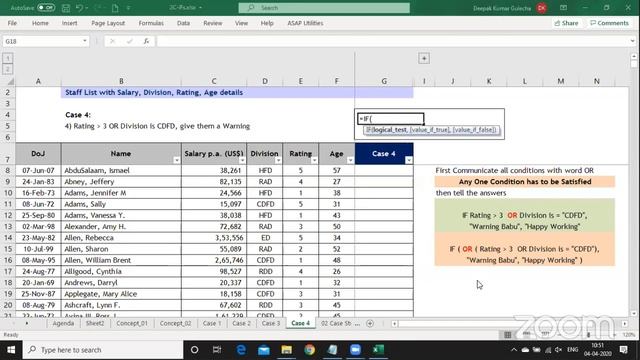Expand the grouped column with plus button

(424, 58)
